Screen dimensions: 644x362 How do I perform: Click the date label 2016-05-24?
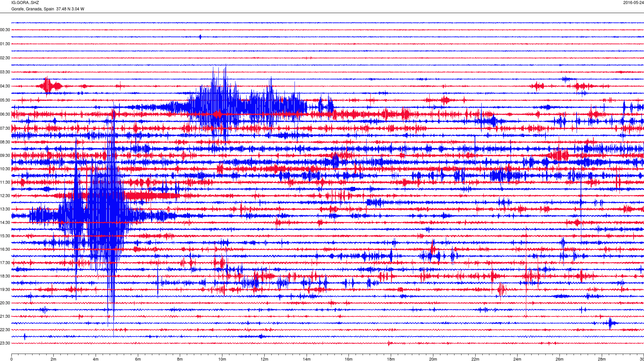(x=633, y=3)
